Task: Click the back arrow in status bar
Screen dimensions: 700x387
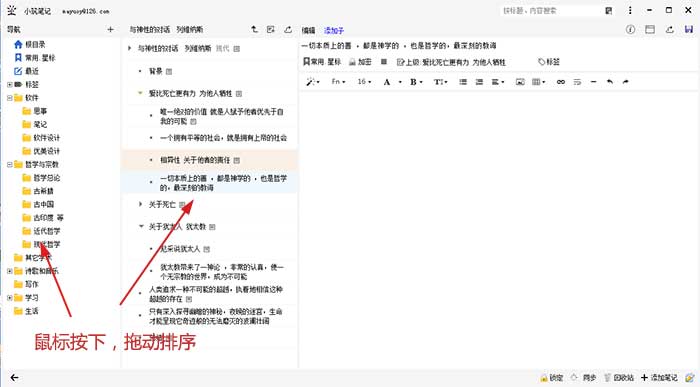Action: pos(14,378)
